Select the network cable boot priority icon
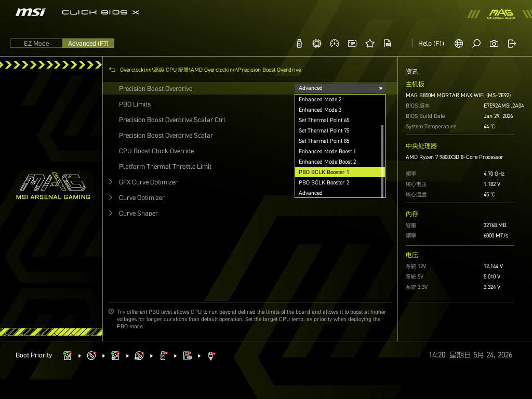The height and width of the screenshot is (399, 532). [x=211, y=355]
